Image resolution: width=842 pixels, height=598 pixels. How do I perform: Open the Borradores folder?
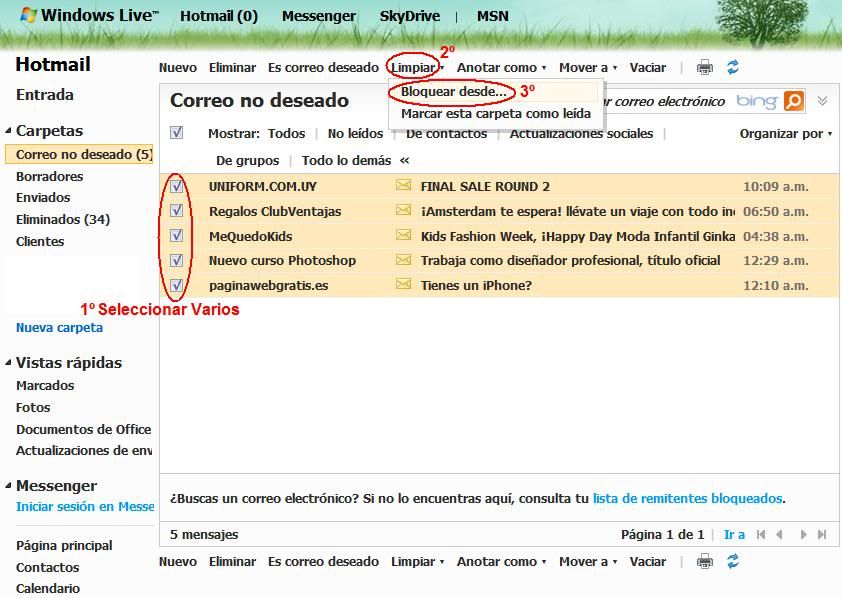[49, 176]
